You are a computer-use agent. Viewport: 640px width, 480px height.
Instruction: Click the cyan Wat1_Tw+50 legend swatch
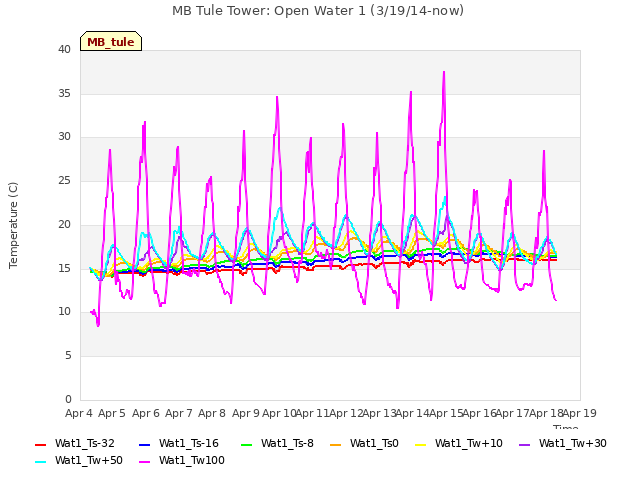[40, 462]
